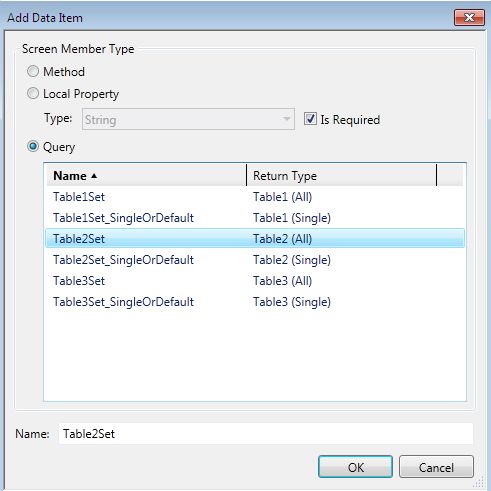491x491 pixels.
Task: Select the Table1Set query row
Action: [255, 197]
